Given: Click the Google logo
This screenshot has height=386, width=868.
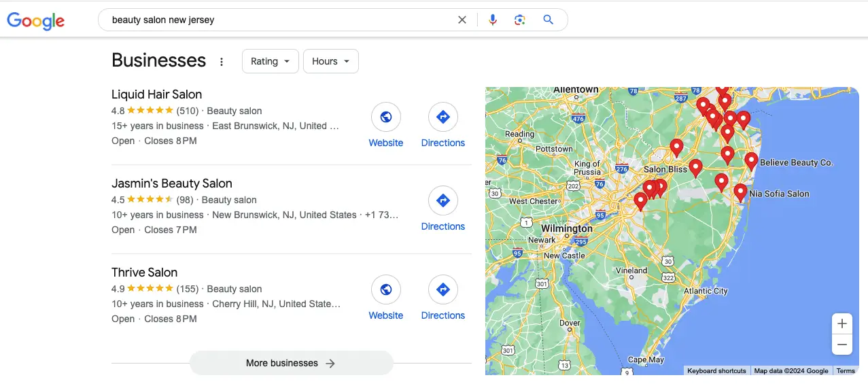Looking at the screenshot, I should tap(35, 20).
